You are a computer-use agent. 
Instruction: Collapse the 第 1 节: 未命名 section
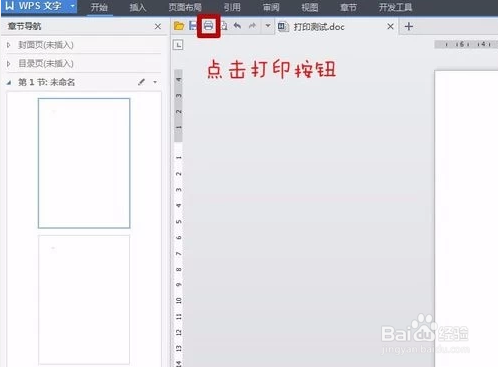(x=9, y=82)
